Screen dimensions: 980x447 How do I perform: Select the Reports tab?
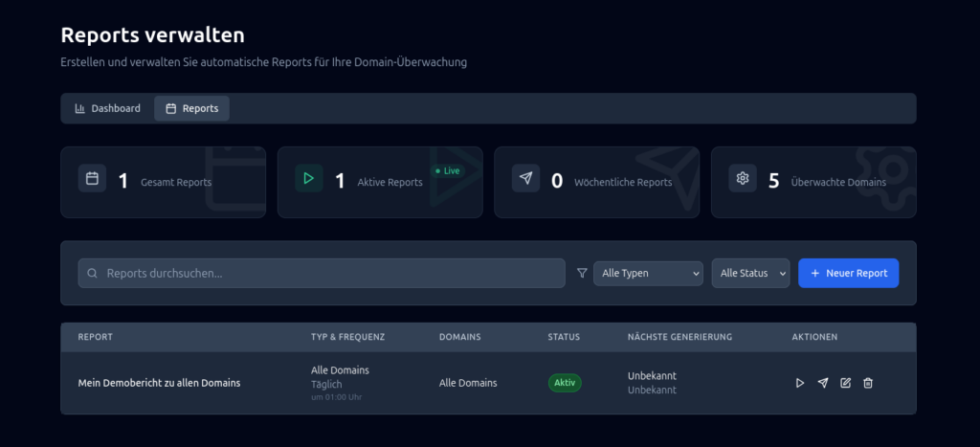[191, 108]
